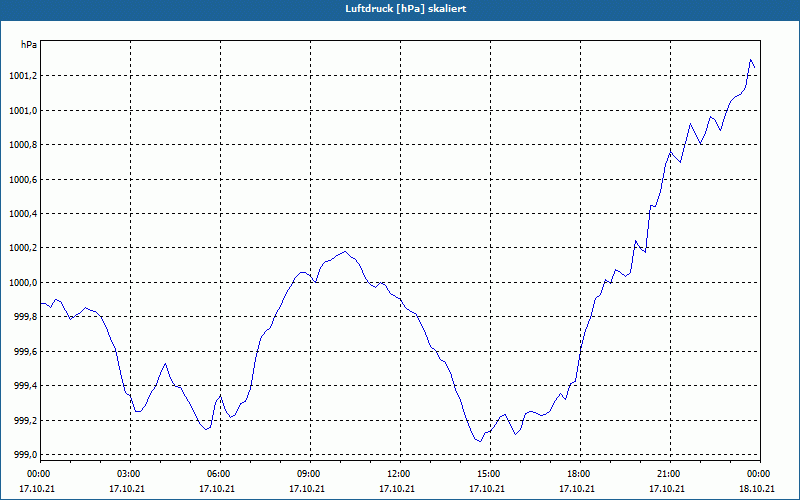Click the 21:00 time label

click(x=666, y=474)
